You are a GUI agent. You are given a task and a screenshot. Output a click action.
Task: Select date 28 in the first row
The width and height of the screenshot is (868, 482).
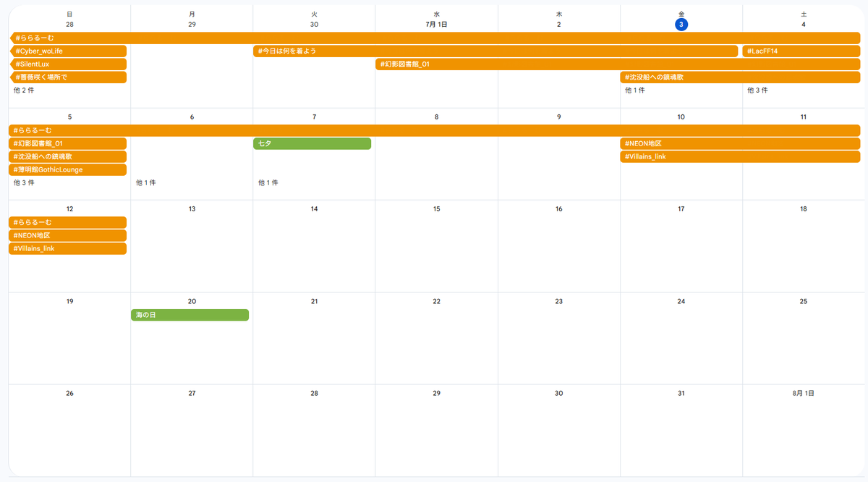[69, 25]
